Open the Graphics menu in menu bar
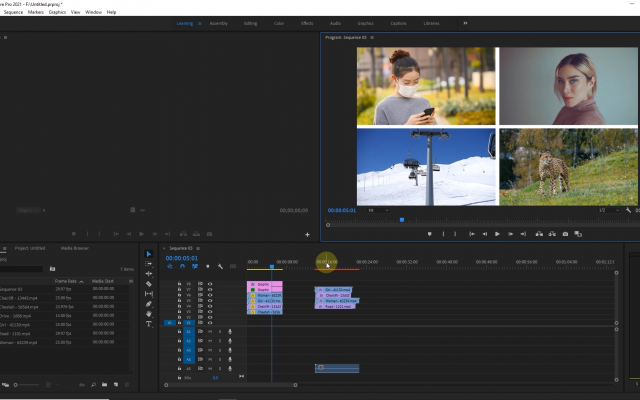 coord(57,12)
